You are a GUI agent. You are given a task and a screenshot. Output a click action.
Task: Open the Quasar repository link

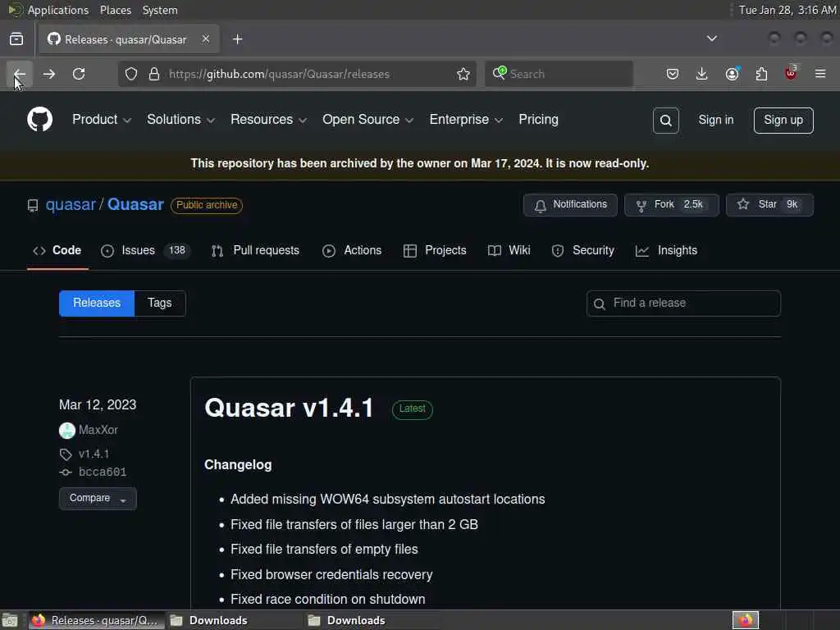point(135,204)
